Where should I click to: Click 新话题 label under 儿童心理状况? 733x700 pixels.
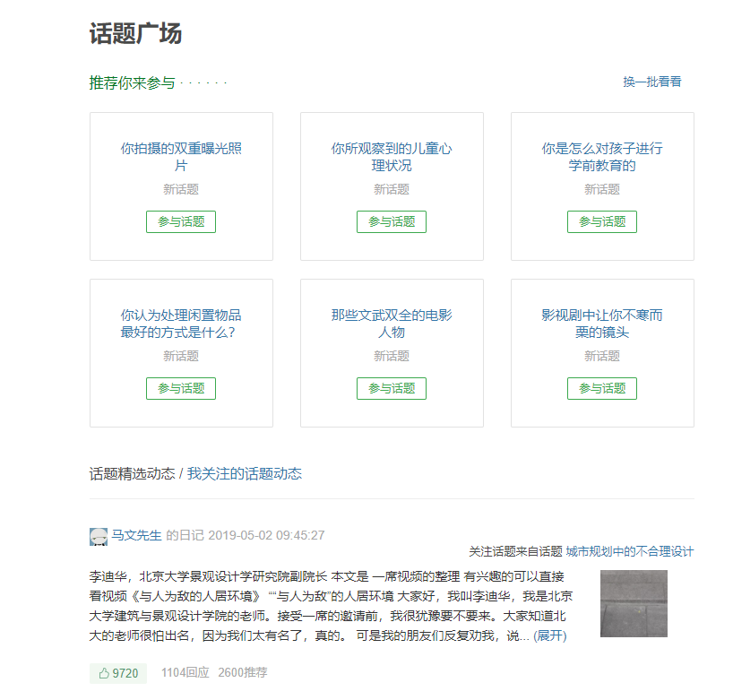392,189
